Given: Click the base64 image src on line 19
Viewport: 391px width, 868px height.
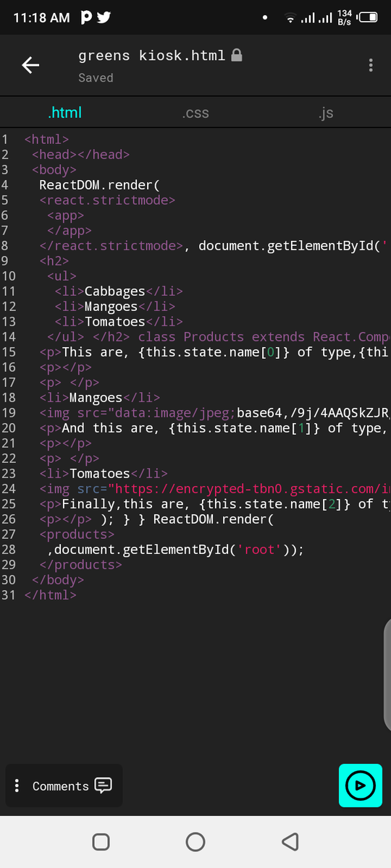Looking at the screenshot, I should 214,412.
